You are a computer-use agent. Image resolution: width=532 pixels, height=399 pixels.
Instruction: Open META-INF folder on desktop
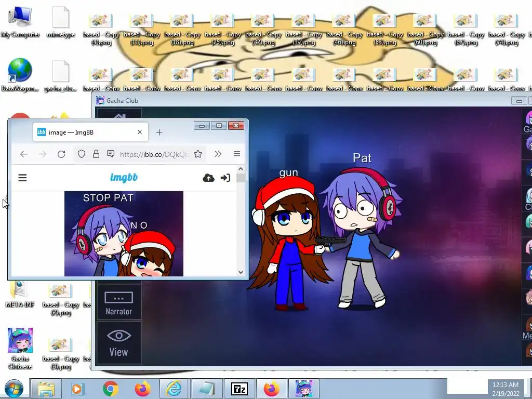click(20, 295)
